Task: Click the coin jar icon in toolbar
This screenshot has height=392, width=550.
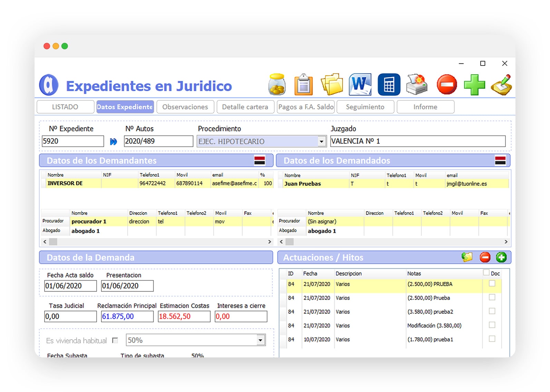Action: point(277,85)
